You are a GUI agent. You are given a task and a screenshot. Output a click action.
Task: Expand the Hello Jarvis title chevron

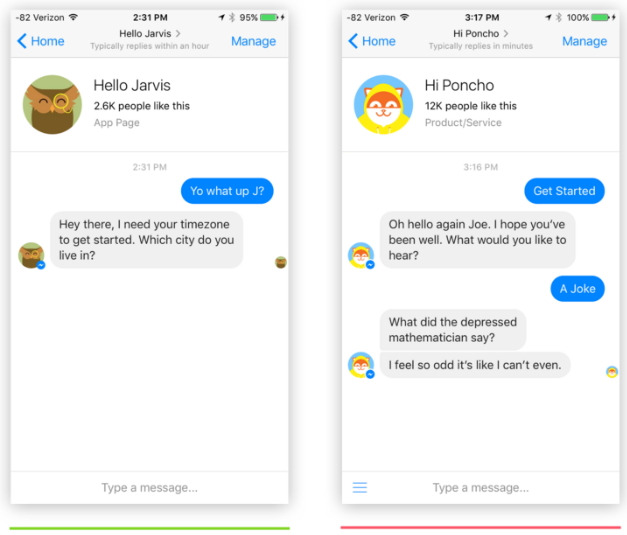click(x=178, y=34)
